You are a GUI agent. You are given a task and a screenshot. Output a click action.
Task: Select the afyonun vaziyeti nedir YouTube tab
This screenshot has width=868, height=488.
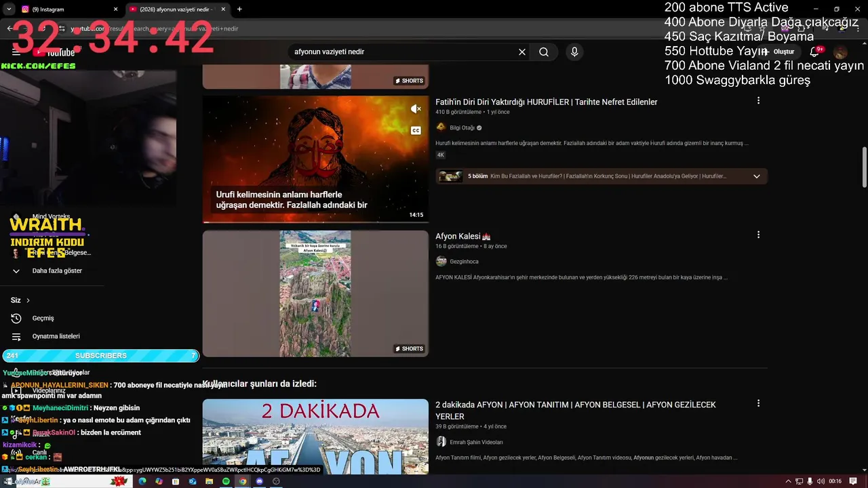pyautogui.click(x=178, y=9)
